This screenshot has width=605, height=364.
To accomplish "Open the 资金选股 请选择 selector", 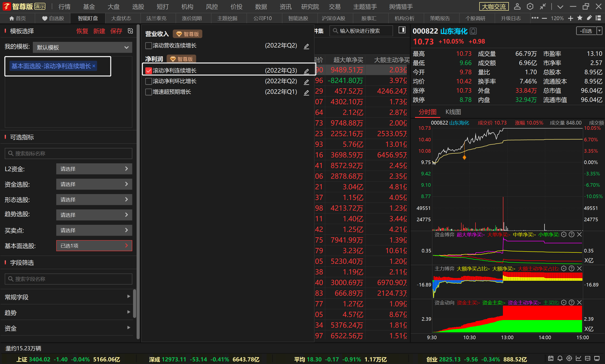I will [x=94, y=184].
